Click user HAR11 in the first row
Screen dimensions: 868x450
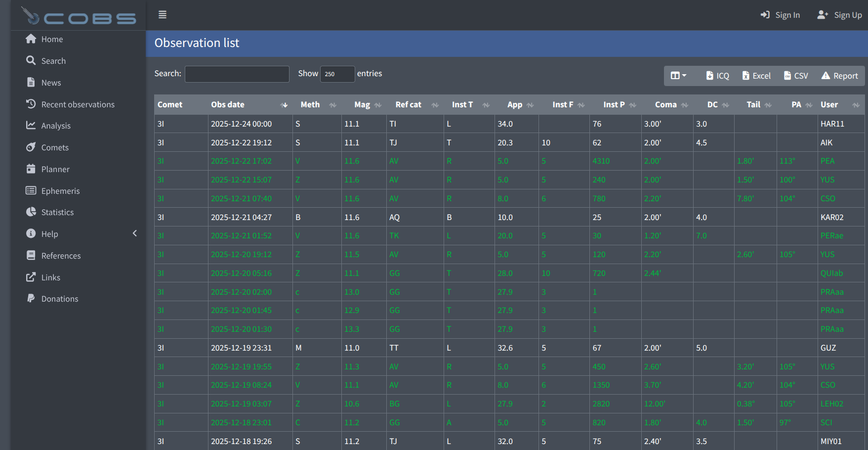(x=832, y=124)
